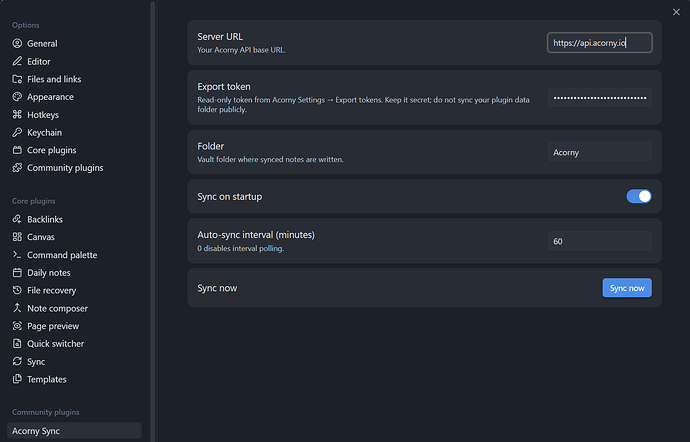
Task: Click the Folder name field
Action: point(599,152)
